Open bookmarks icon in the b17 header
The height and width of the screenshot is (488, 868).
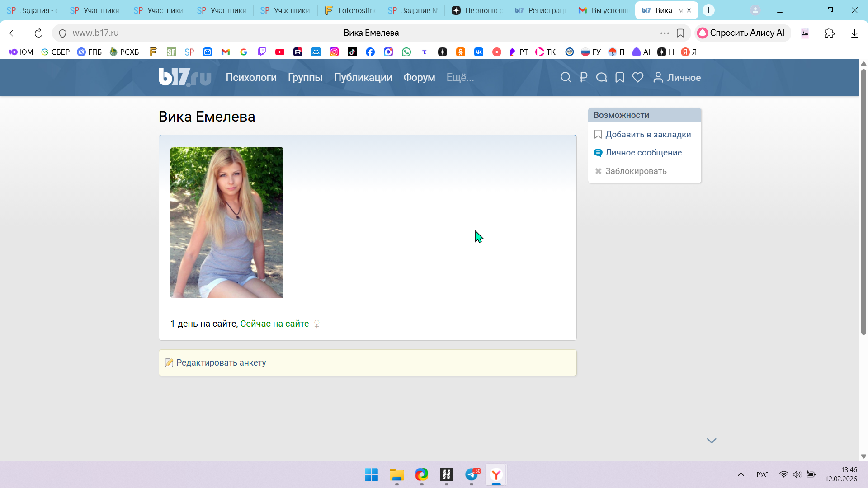[x=620, y=77]
